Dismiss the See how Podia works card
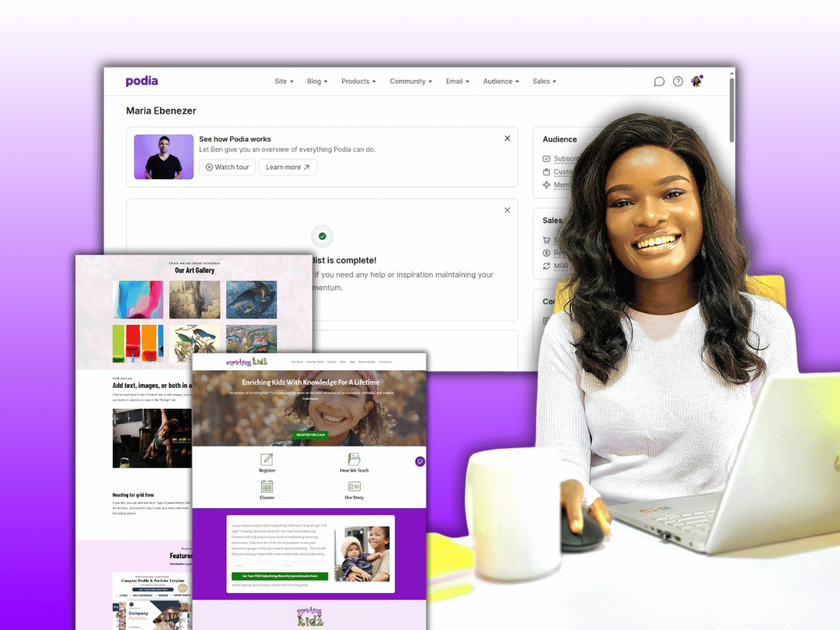The height and width of the screenshot is (630, 840). click(x=507, y=139)
